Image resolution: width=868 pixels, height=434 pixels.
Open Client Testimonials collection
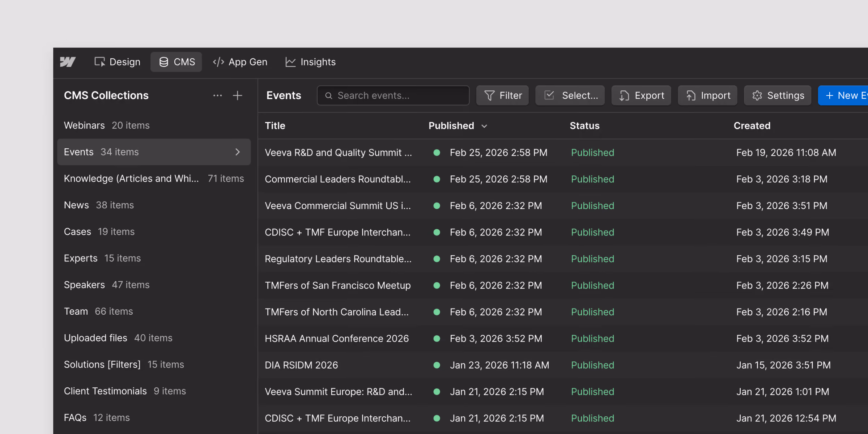click(x=154, y=391)
